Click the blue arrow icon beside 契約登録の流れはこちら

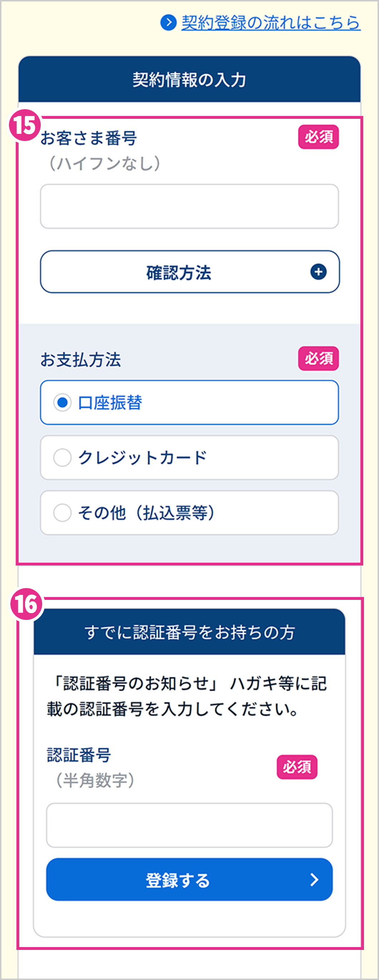tap(168, 23)
